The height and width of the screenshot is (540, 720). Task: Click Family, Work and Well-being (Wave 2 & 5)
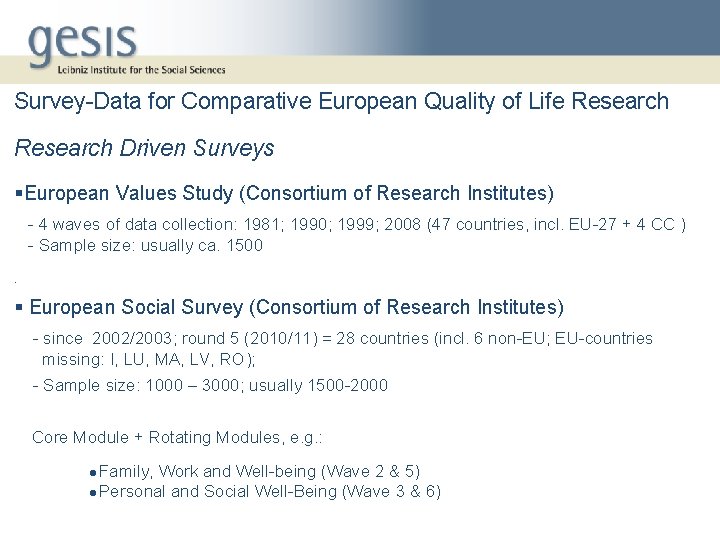(x=260, y=471)
